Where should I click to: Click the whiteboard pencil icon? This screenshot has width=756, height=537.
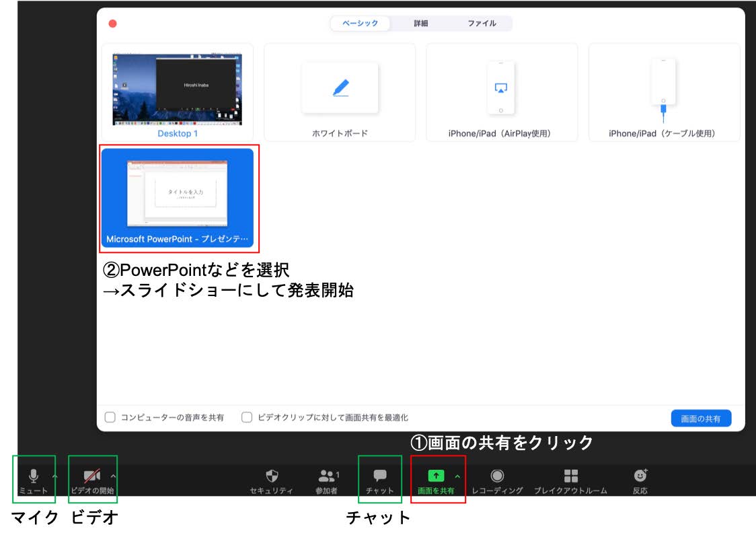pyautogui.click(x=341, y=87)
